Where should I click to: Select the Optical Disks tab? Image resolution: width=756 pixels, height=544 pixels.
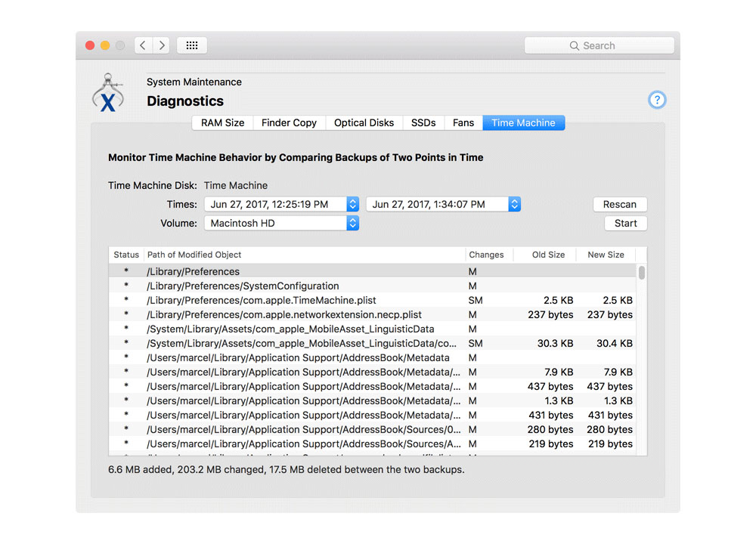coord(364,122)
